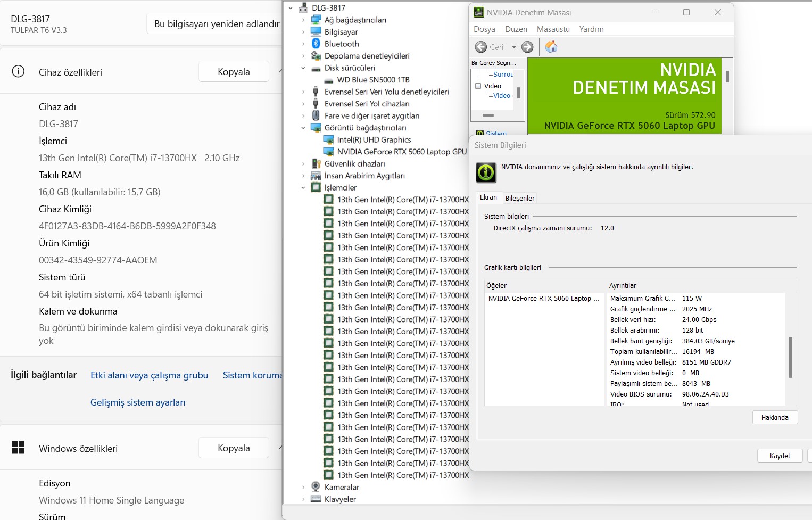Click the Intel(R) UHD Graphics adapter icon
The height and width of the screenshot is (520, 812).
click(328, 139)
